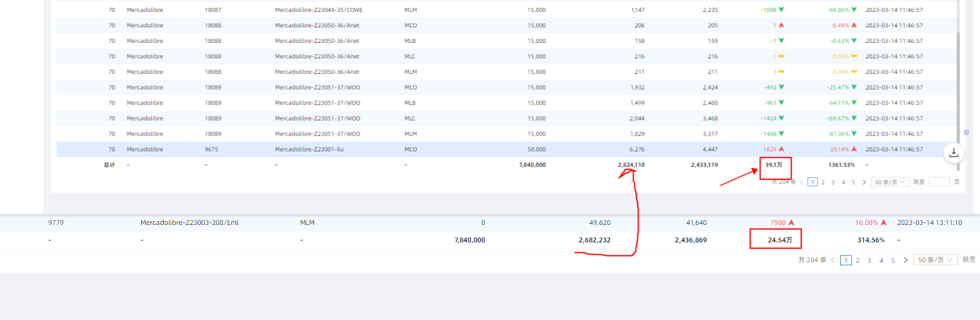Click value 3,468 cell

710,119
